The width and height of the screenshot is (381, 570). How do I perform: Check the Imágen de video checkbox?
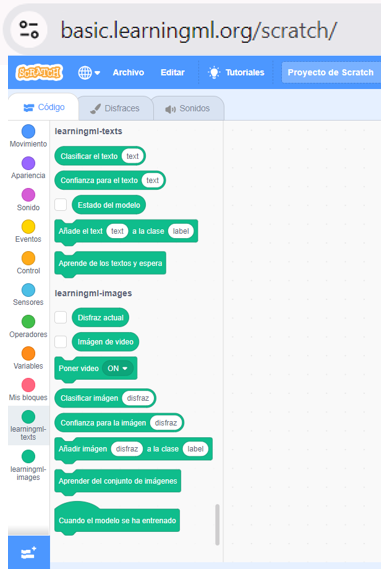[x=61, y=342]
